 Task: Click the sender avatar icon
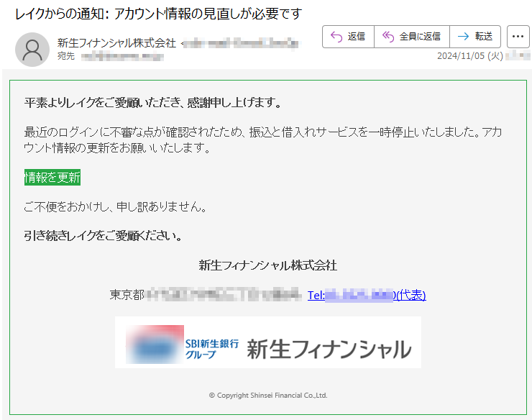(x=32, y=50)
